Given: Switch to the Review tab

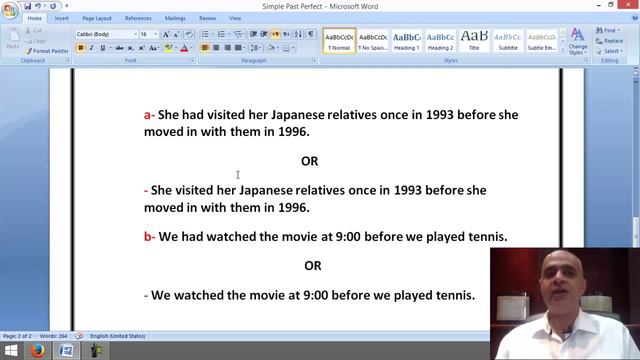Looking at the screenshot, I should [207, 18].
